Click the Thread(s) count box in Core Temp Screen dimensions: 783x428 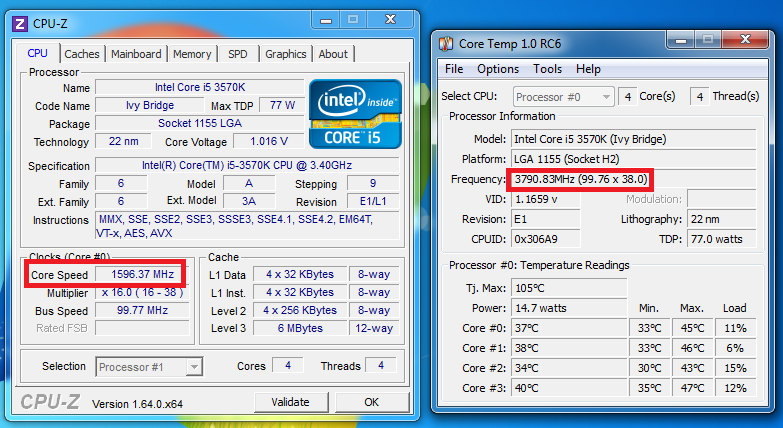tap(700, 96)
